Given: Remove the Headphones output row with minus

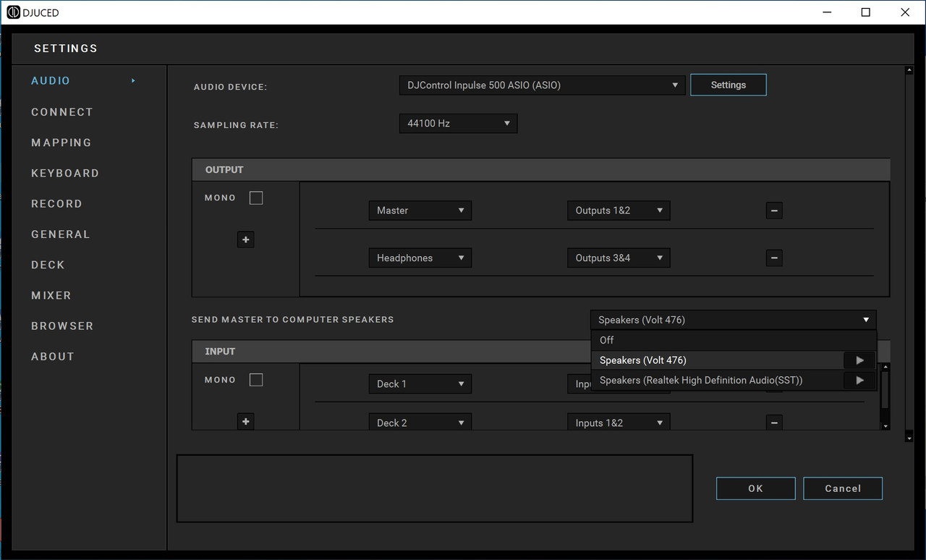Looking at the screenshot, I should (x=774, y=258).
